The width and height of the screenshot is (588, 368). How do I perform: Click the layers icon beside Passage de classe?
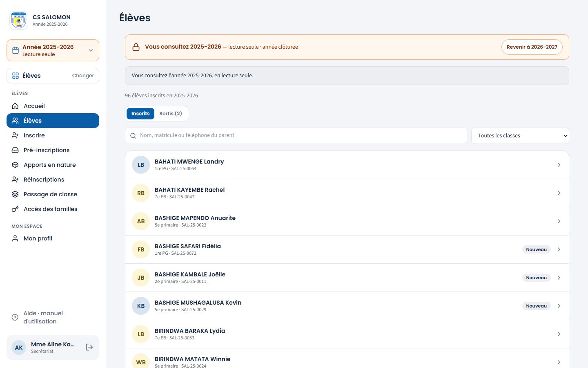tap(15, 194)
